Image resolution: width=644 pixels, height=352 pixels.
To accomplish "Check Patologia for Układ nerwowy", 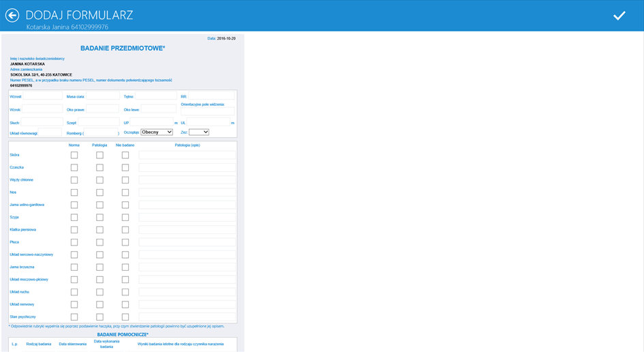I will point(99,305).
